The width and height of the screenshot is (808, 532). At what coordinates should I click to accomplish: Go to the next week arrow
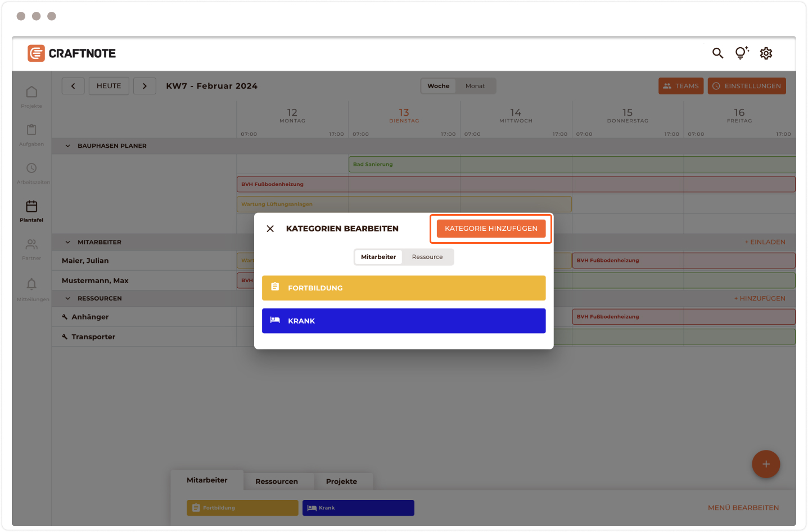(145, 86)
